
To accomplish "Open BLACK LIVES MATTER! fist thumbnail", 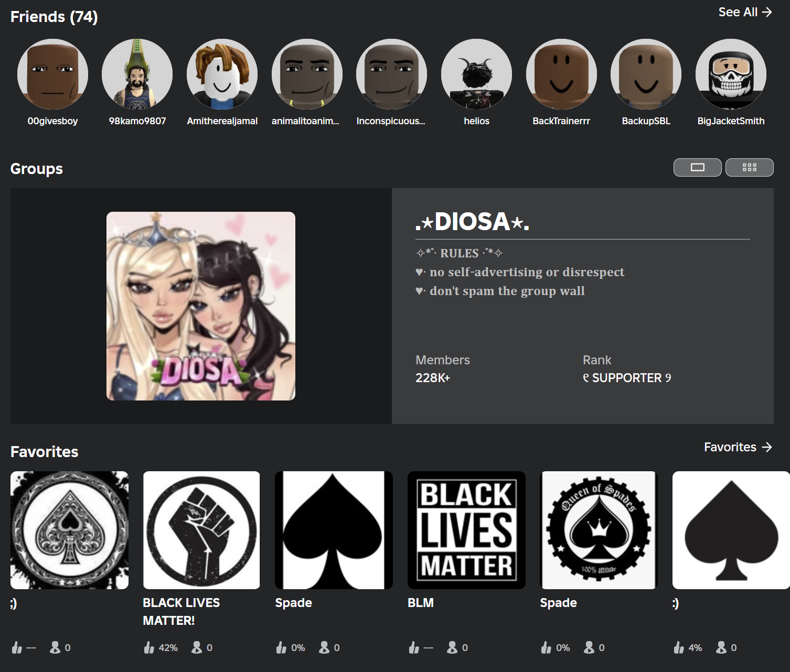I will [x=201, y=530].
